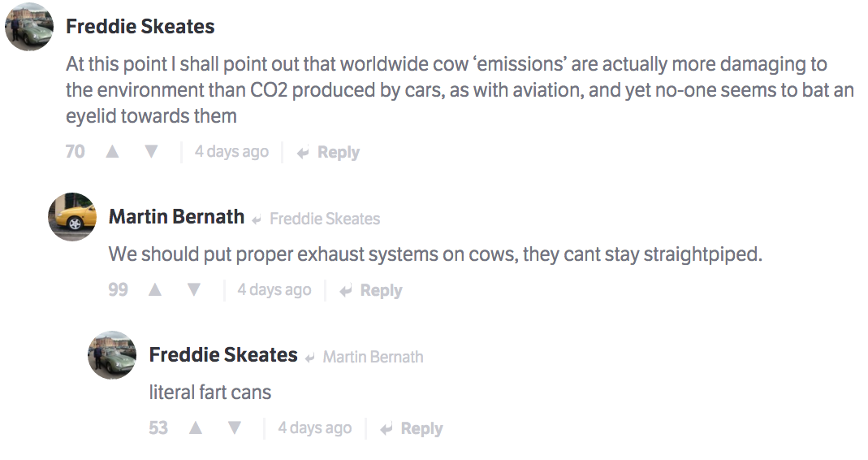The image size is (868, 460).
Task: Jump to parent via 'Freddie Skeates' reply reference
Action: [x=324, y=219]
